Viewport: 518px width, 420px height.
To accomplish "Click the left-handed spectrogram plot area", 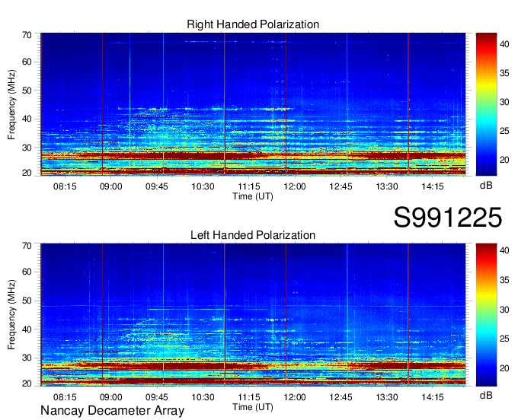I will [253, 314].
